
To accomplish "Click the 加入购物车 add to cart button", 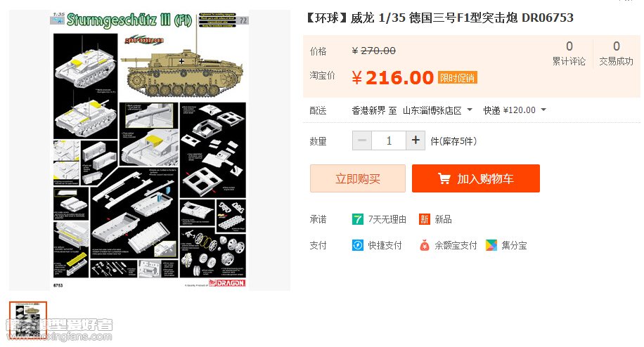I will (475, 178).
